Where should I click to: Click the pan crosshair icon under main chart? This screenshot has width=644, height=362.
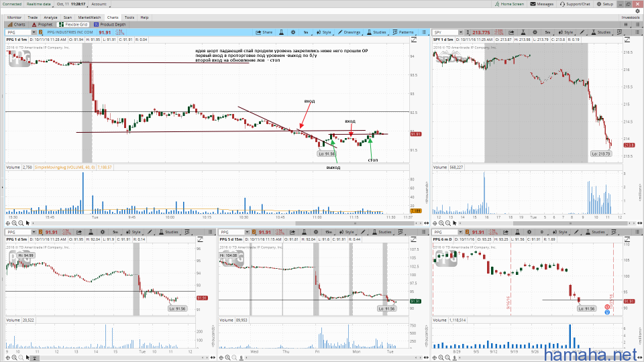point(8,223)
